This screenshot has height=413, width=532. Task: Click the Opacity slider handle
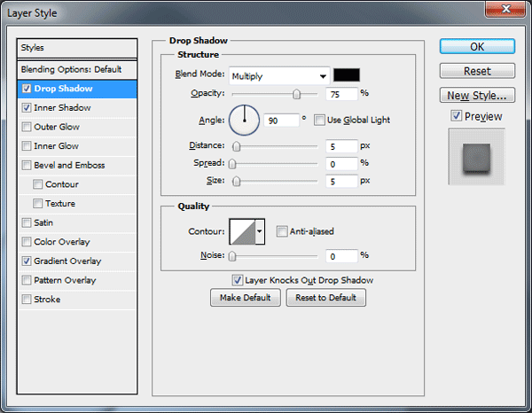point(296,94)
